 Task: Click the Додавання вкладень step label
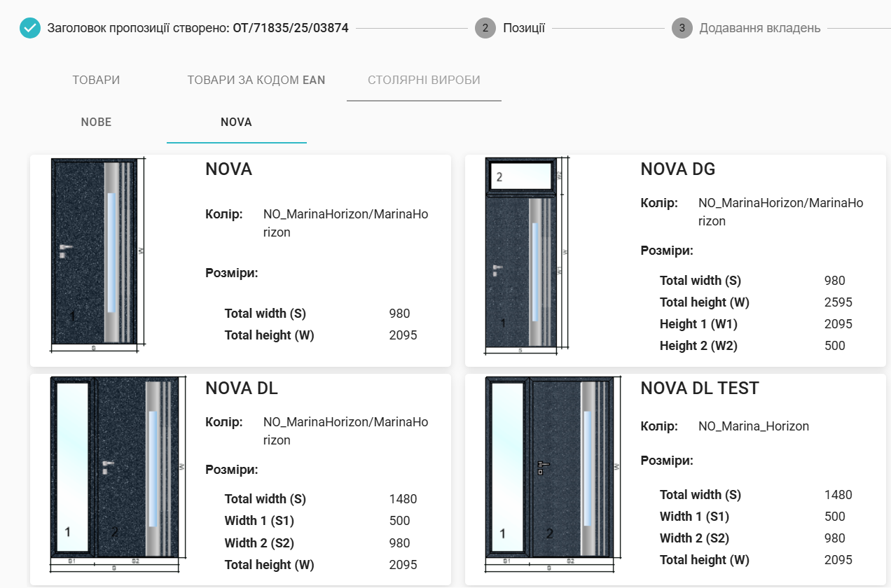(759, 29)
